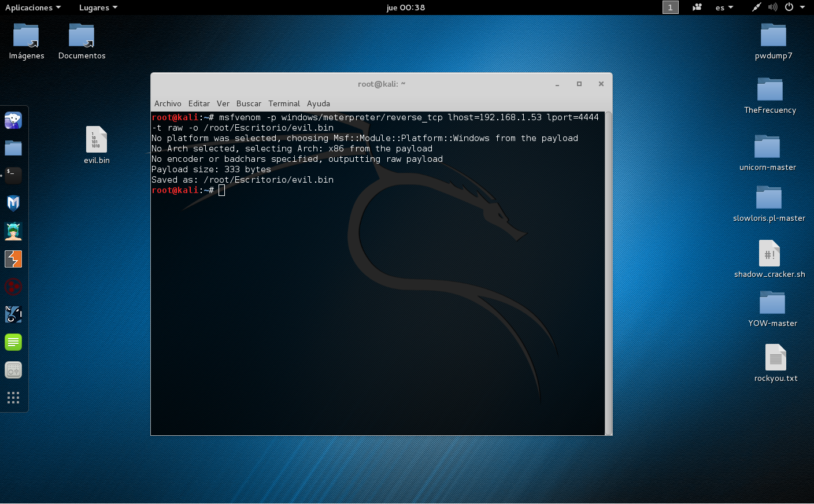Click the terminal cursor at the last prompt
The height and width of the screenshot is (504, 814).
221,190
